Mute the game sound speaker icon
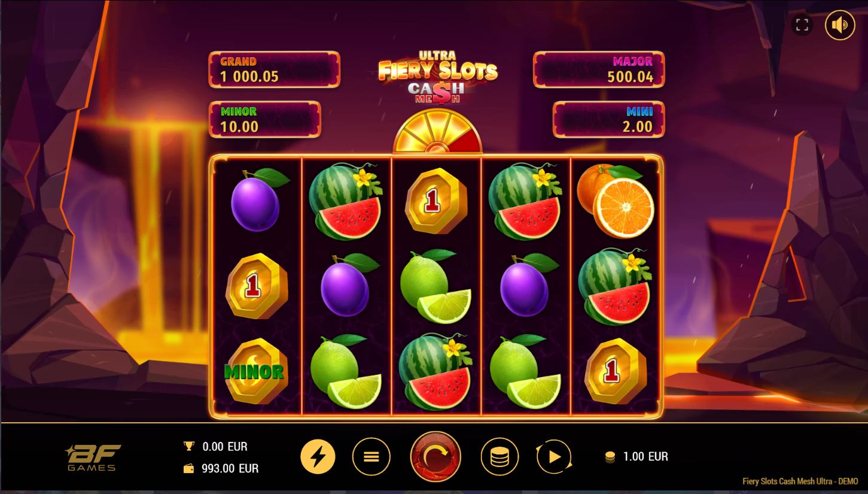Image resolution: width=868 pixels, height=494 pixels. [x=840, y=25]
